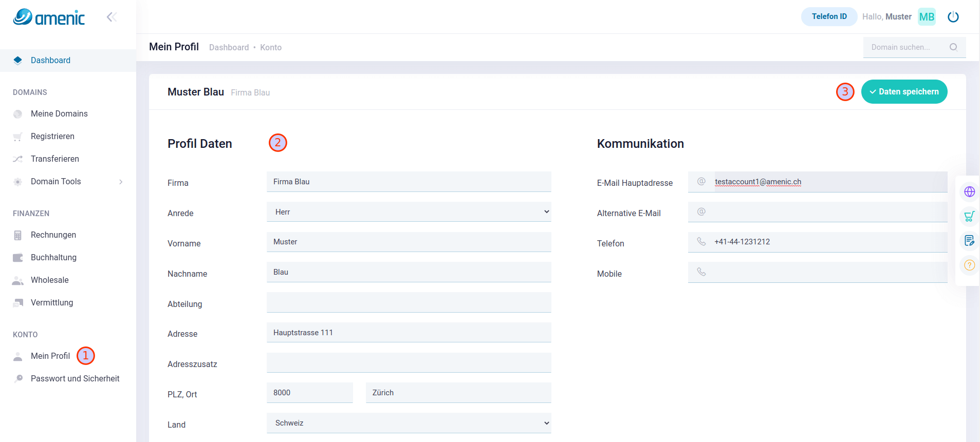Open Buchhaltung menu item
The width and height of the screenshot is (980, 442).
pos(53,257)
